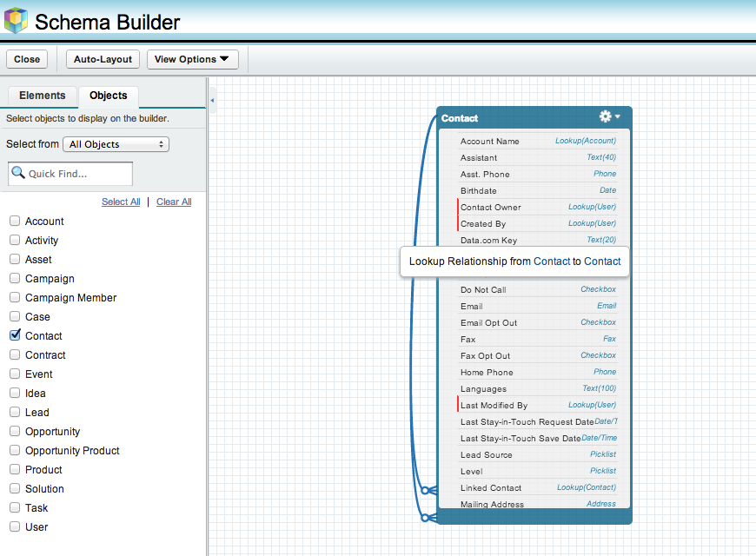
Task: Select the Contact Owner field row
Action: pyautogui.click(x=537, y=207)
